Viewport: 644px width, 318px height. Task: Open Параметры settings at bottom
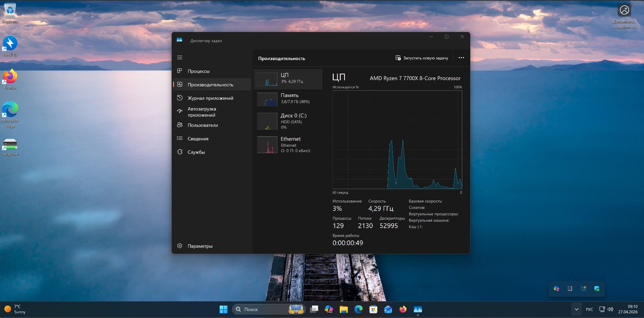pyautogui.click(x=200, y=246)
